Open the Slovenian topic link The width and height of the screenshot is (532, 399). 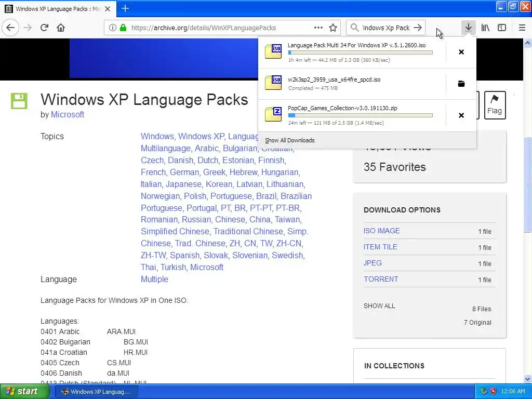[250, 255]
